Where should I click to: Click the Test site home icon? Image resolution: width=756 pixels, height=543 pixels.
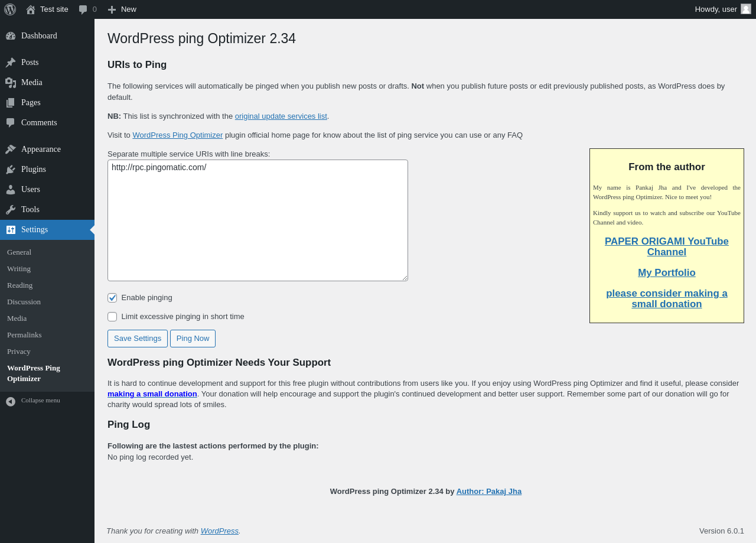[31, 9]
